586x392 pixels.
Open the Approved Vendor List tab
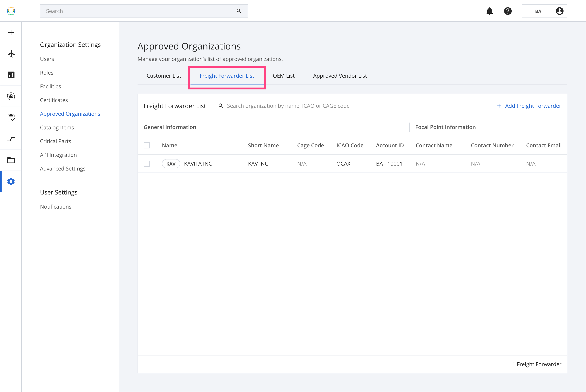click(x=340, y=76)
